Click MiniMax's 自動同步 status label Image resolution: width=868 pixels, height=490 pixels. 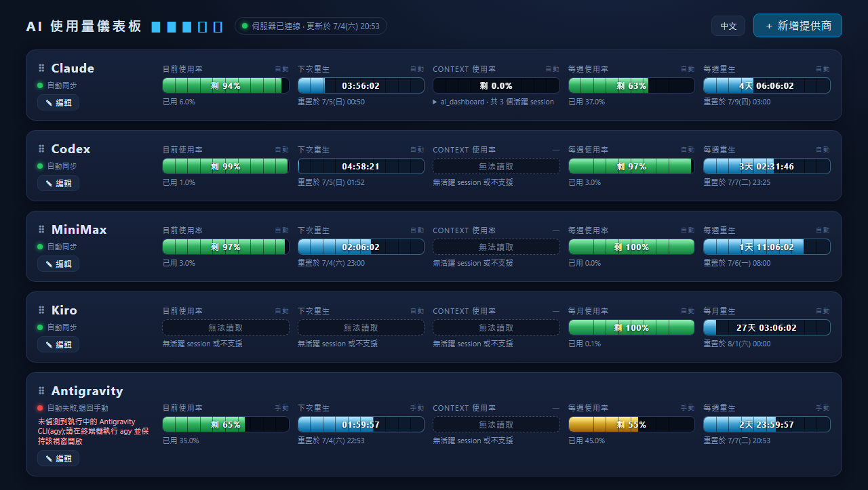click(x=62, y=247)
